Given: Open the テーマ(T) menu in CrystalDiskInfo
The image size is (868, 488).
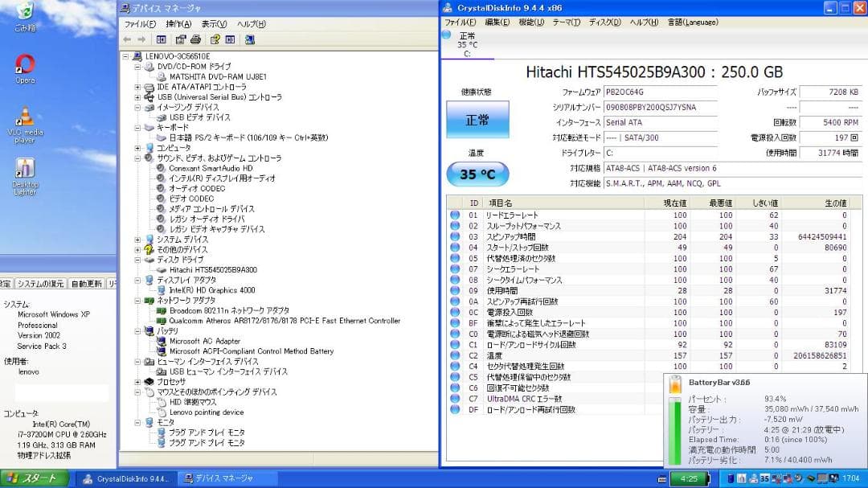Looking at the screenshot, I should (x=565, y=23).
